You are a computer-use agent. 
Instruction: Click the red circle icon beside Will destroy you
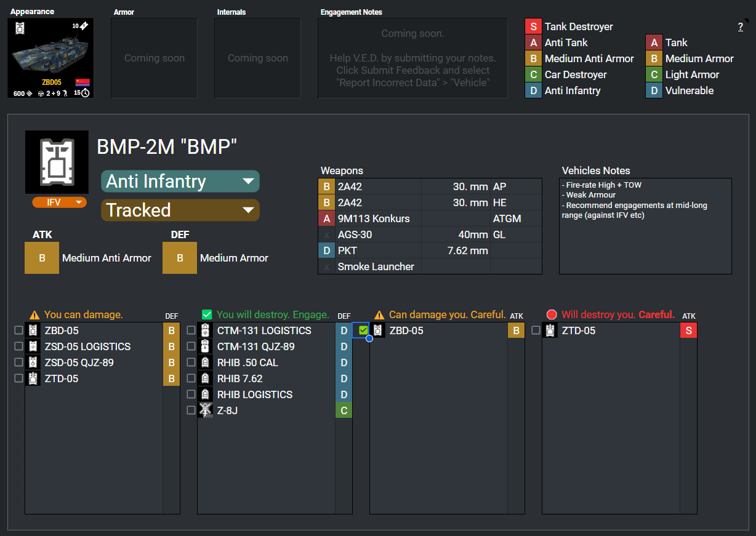(x=552, y=314)
